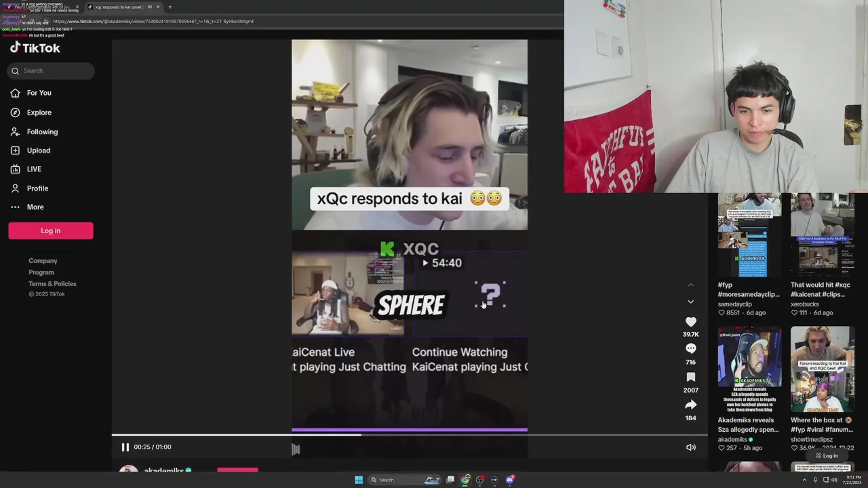The height and width of the screenshot is (488, 868).
Task: Expand the Program footer section
Action: (x=41, y=272)
